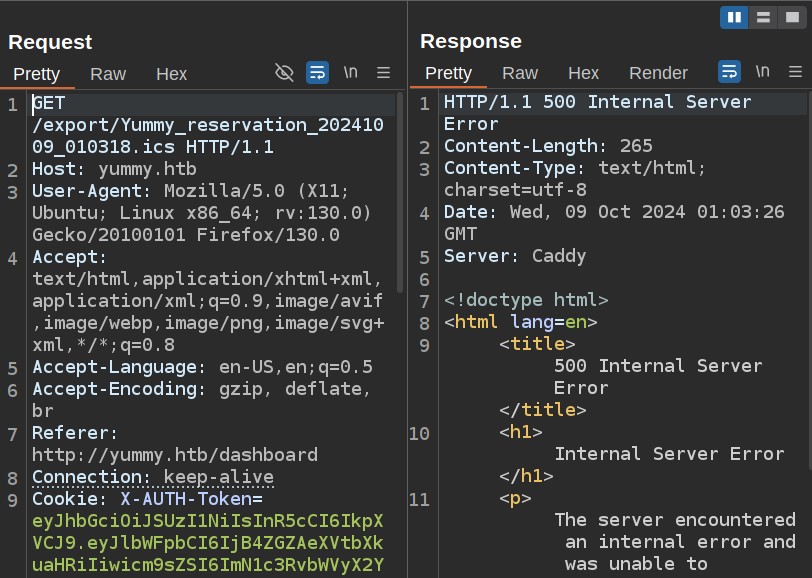This screenshot has height=578, width=812.
Task: Switch to the Response Render tab
Action: (x=658, y=73)
